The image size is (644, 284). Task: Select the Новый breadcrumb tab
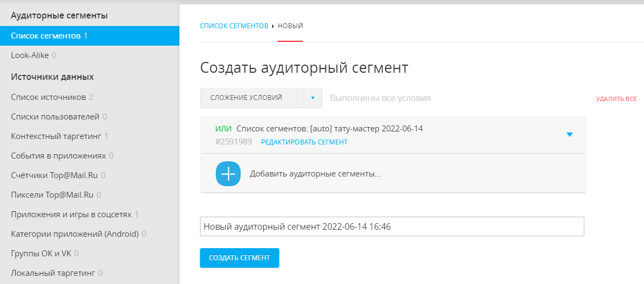[x=291, y=26]
